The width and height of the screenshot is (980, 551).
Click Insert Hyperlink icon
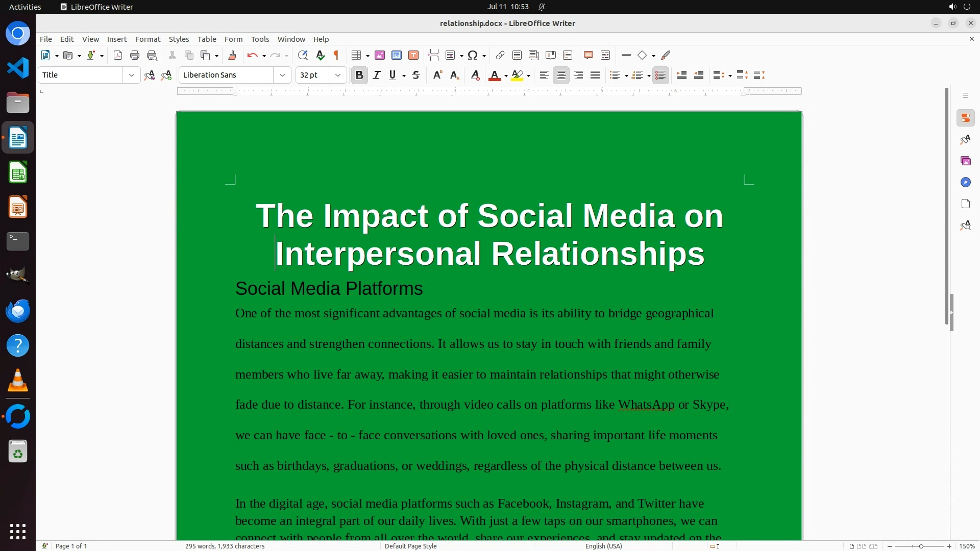point(500,55)
